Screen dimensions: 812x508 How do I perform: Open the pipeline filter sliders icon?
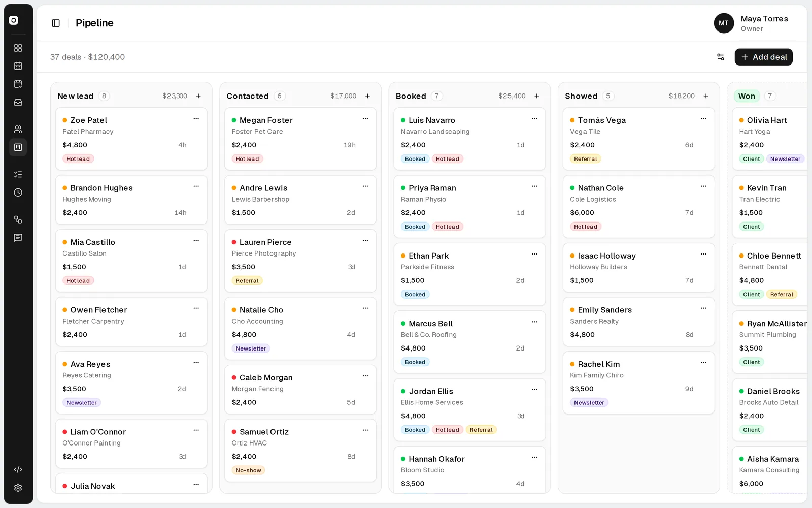click(721, 57)
